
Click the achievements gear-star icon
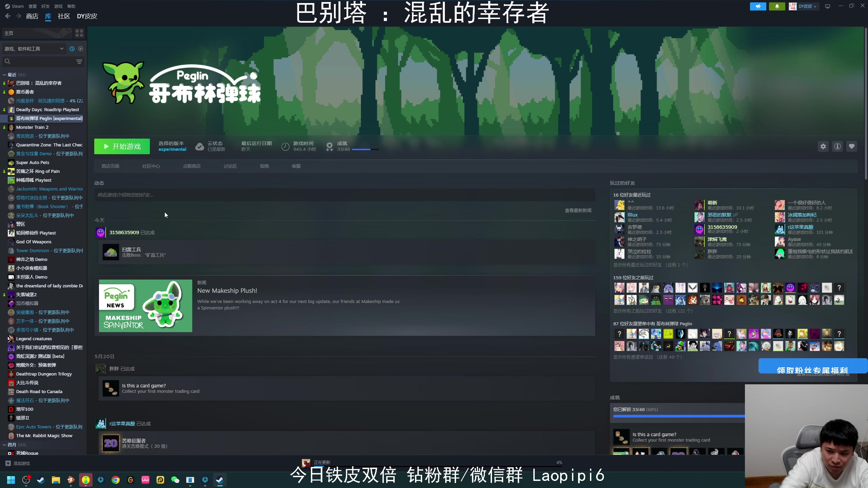[330, 146]
